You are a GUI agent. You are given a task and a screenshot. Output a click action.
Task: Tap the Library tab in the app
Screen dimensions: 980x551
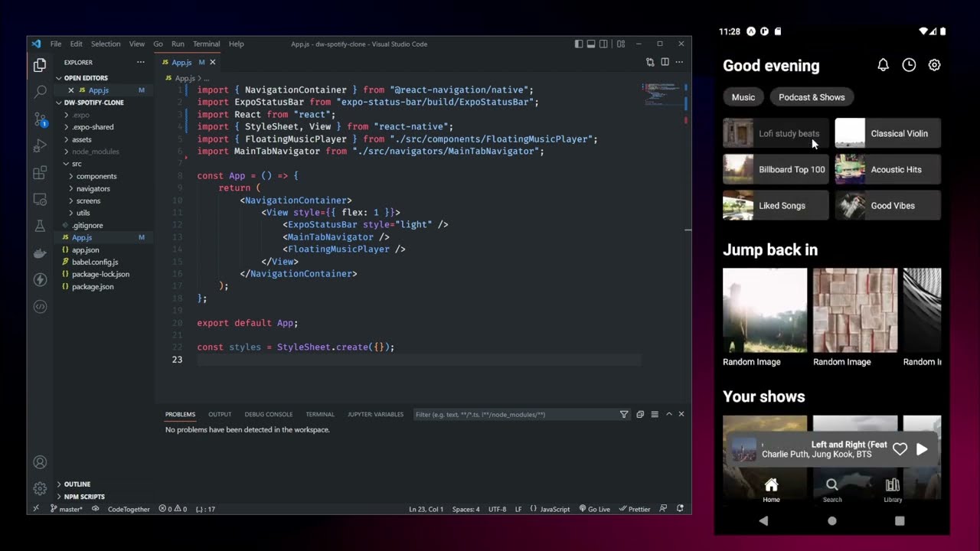pos(893,490)
